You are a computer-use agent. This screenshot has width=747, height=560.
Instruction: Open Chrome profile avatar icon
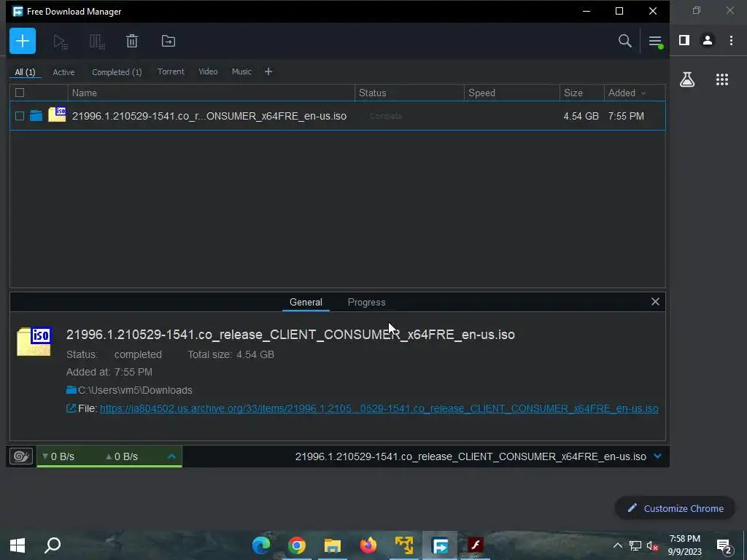click(x=708, y=41)
